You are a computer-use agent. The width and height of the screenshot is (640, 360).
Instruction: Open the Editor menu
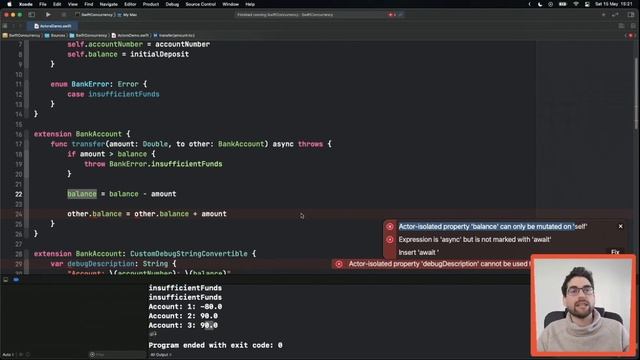point(130,4)
